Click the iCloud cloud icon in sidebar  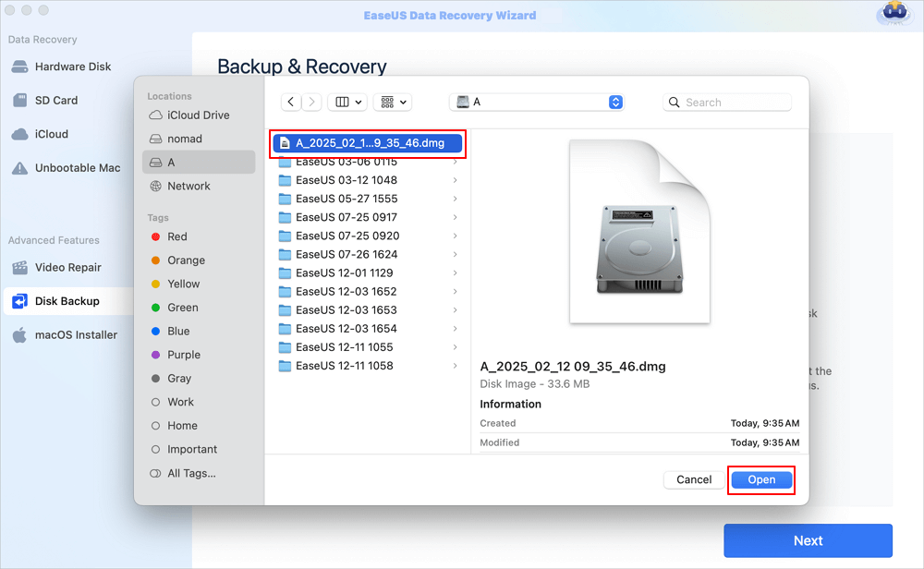click(20, 134)
